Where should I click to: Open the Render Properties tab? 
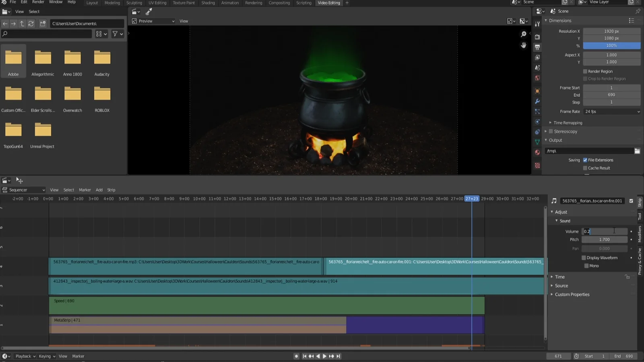click(x=537, y=36)
